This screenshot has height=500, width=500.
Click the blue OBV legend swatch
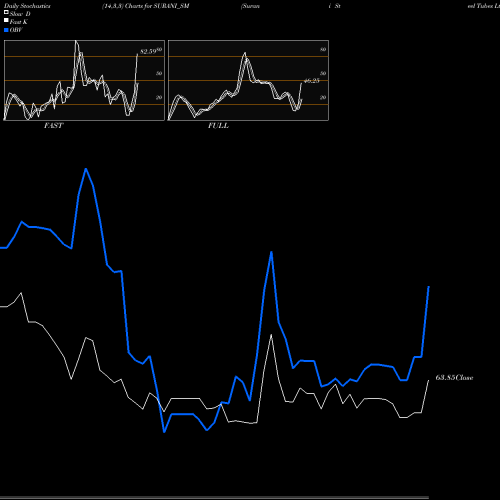pyautogui.click(x=6, y=30)
